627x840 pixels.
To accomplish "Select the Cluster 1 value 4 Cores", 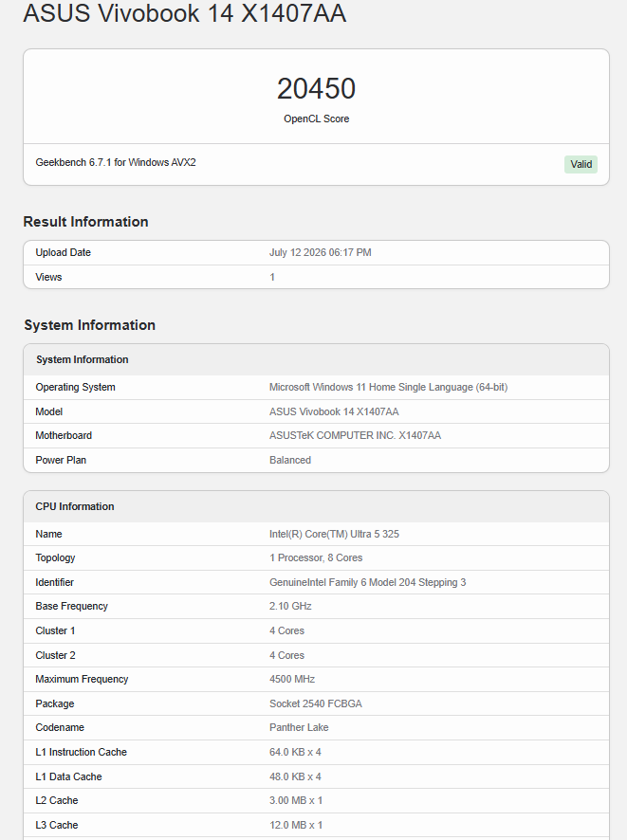I will click(286, 630).
